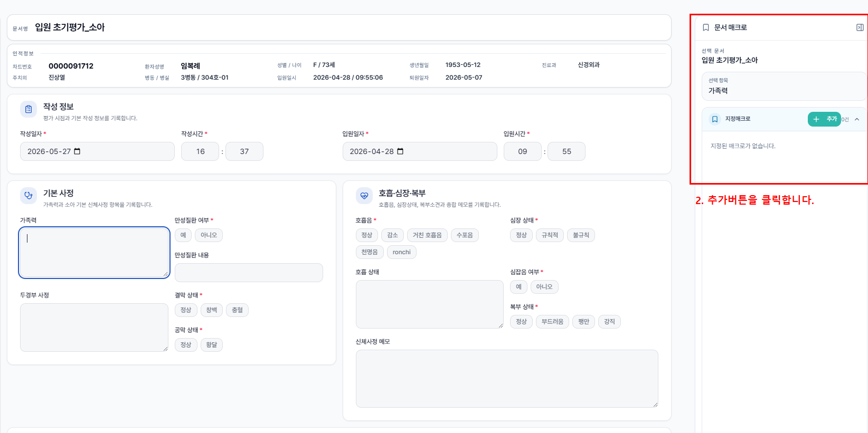Click the 지정된 매크로가 없습니다 message

[x=743, y=146]
